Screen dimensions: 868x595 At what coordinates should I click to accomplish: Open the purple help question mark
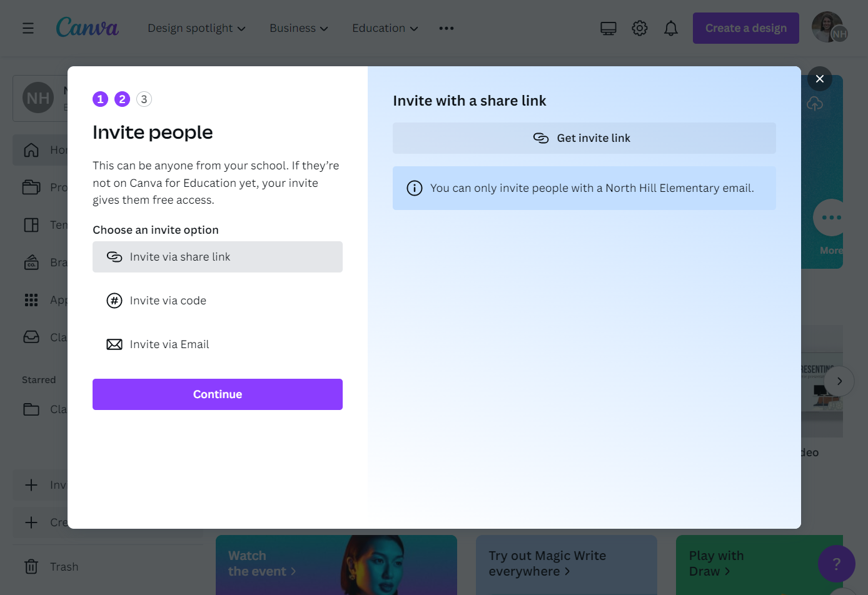[x=837, y=564]
